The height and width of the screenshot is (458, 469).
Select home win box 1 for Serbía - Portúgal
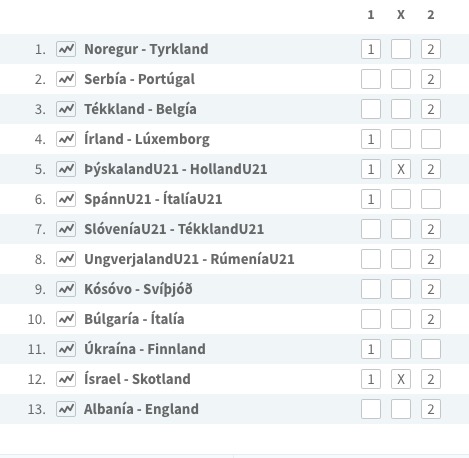coord(371,79)
